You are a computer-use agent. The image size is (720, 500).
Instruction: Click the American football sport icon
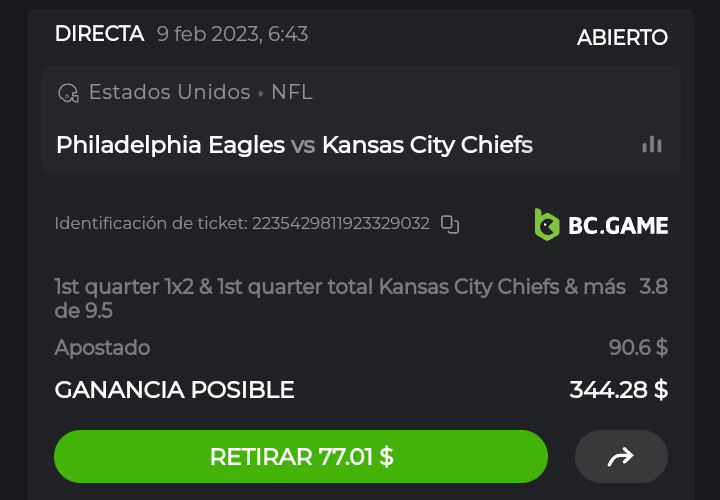68,93
